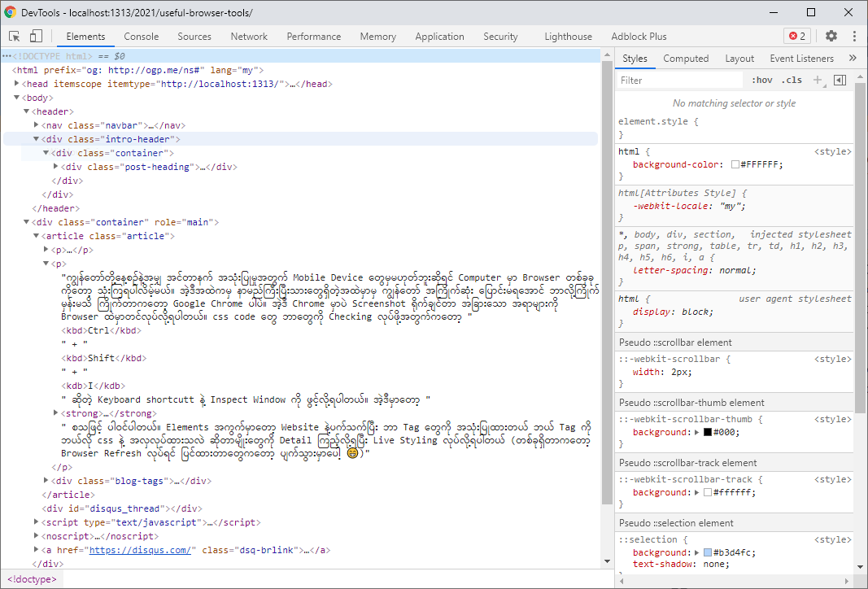The width and height of the screenshot is (868, 589).
Task: Open the Memory tab
Action: [378, 37]
